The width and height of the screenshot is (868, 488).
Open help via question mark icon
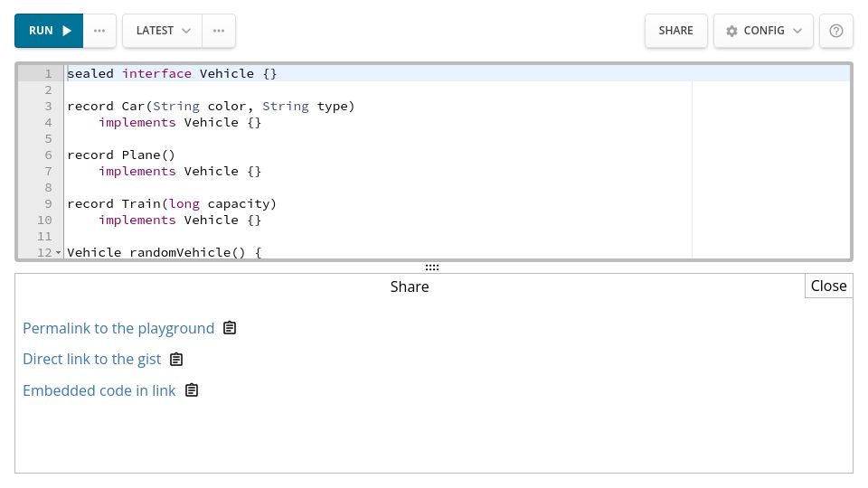tap(835, 31)
